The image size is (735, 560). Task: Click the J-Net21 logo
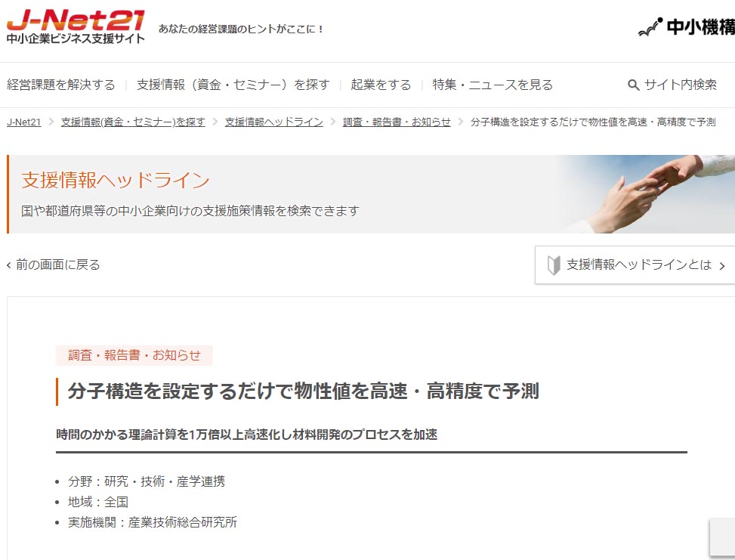pos(76,26)
